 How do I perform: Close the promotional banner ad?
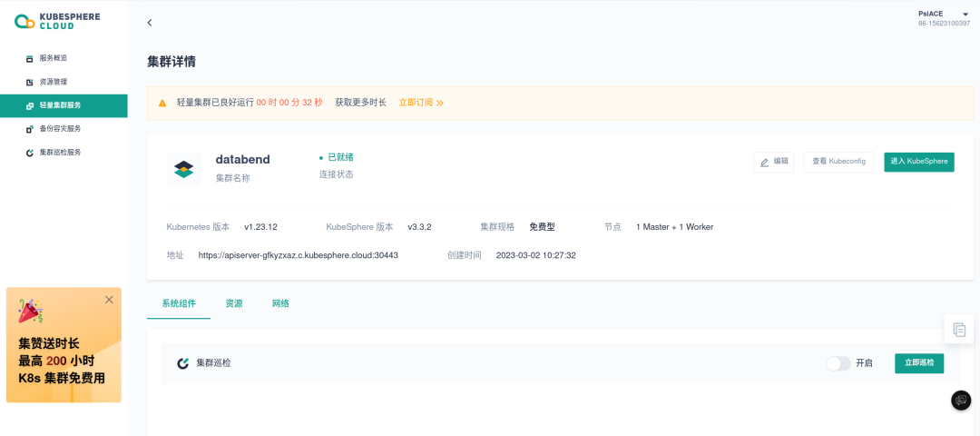109,299
